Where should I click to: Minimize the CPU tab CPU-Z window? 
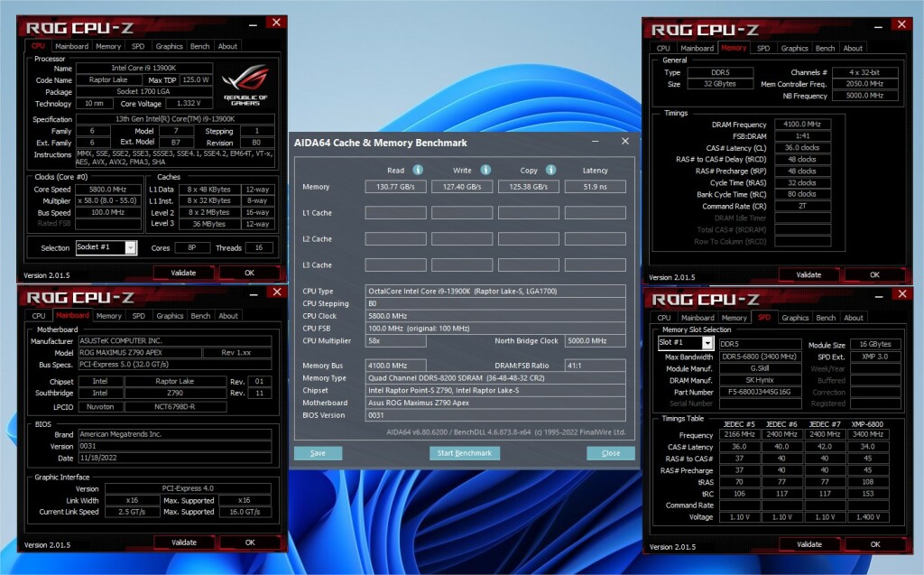pyautogui.click(x=253, y=24)
